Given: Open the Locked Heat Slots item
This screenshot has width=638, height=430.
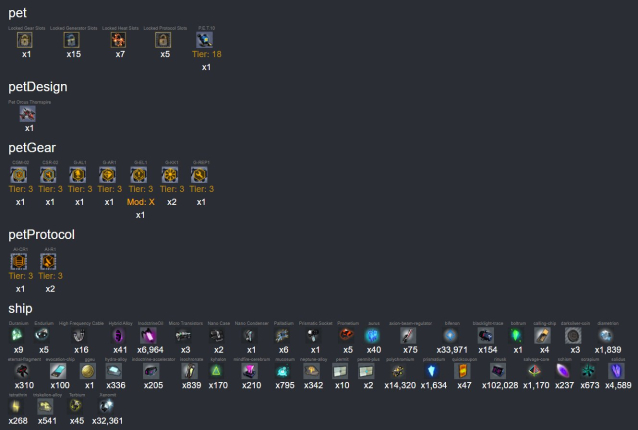Looking at the screenshot, I should (x=119, y=41).
